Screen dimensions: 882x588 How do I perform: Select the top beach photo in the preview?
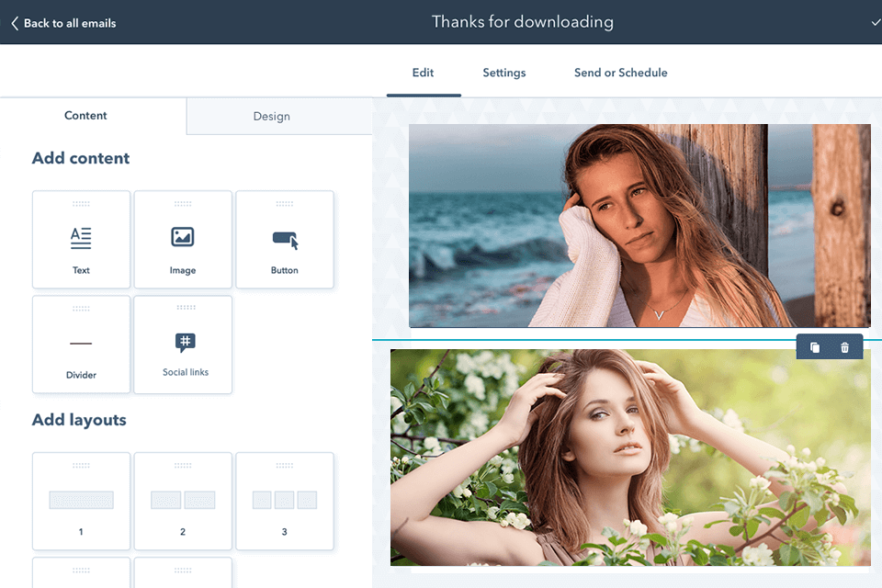pyautogui.click(x=639, y=225)
